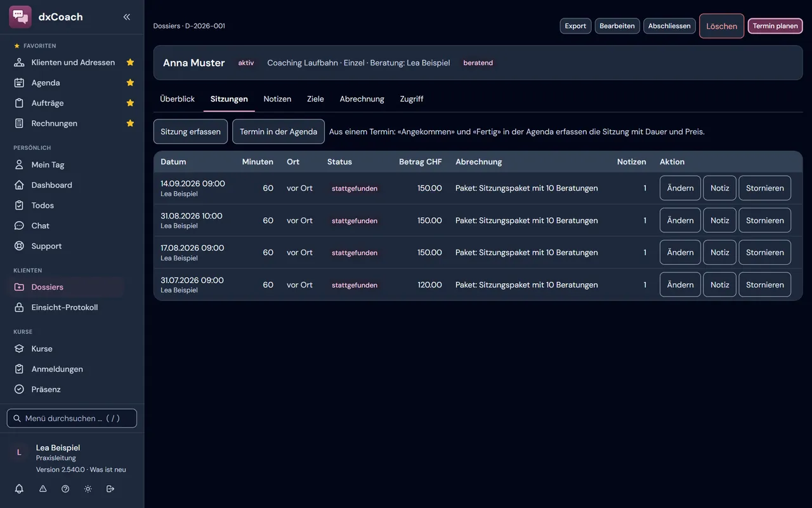Click the dxCoach logo icon
This screenshot has width=812, height=508.
[x=20, y=17]
